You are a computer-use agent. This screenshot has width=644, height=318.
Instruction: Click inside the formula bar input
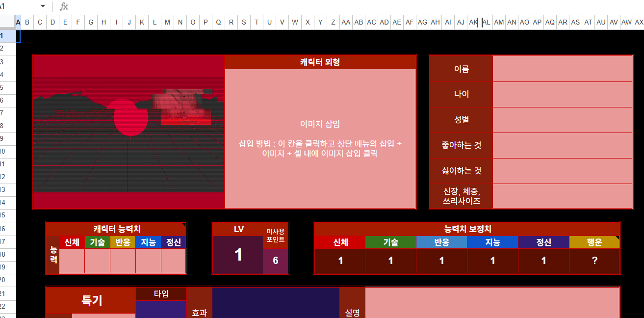[343, 6]
